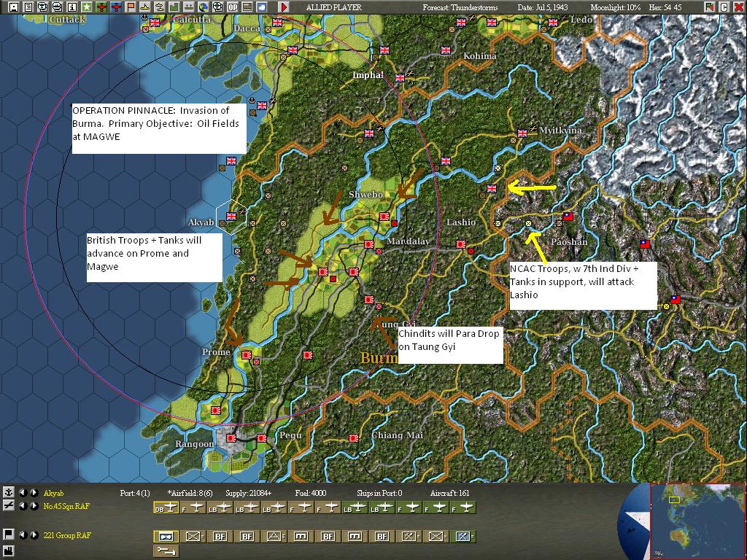
Task: Open the save game disk icon
Action: 14,7
